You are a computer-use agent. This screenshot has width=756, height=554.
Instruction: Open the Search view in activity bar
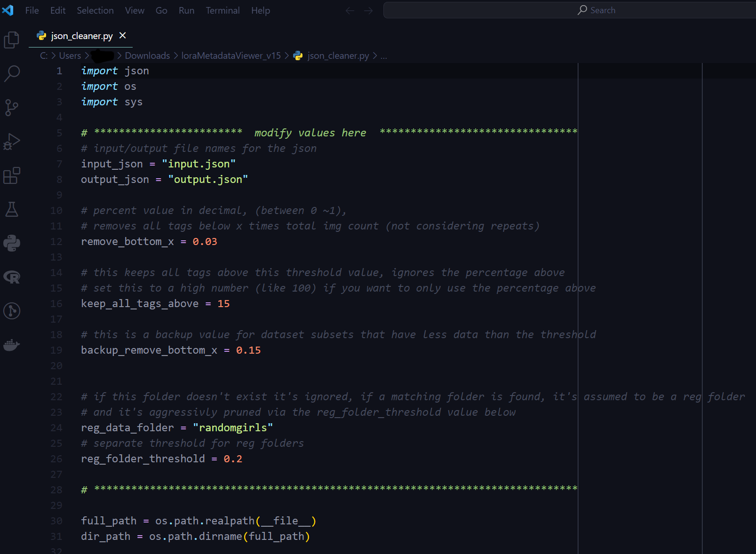click(12, 73)
